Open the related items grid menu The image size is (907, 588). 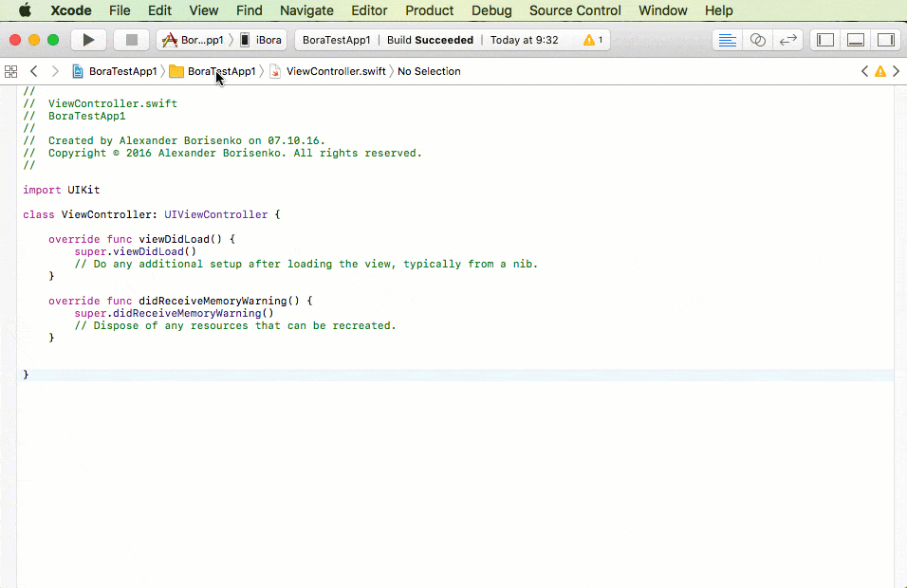11,72
